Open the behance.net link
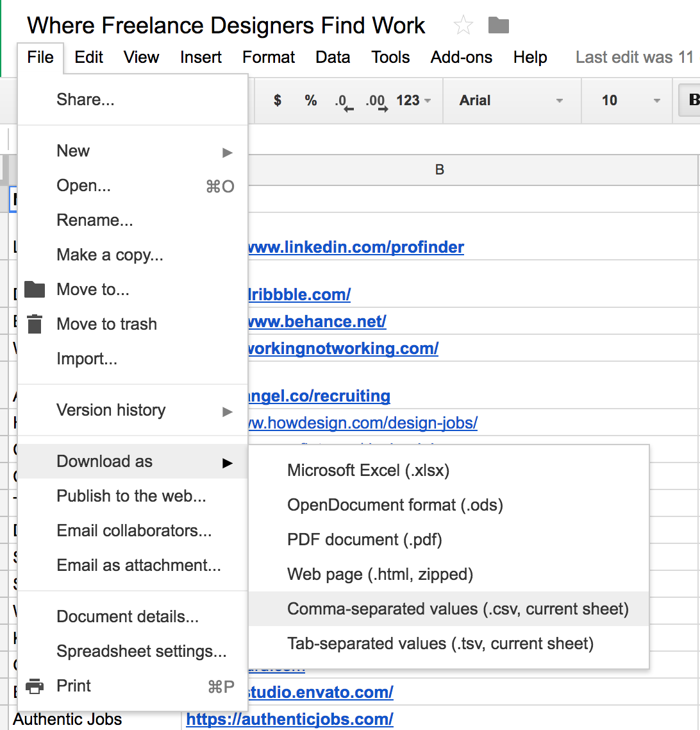The height and width of the screenshot is (730, 700). [317, 322]
